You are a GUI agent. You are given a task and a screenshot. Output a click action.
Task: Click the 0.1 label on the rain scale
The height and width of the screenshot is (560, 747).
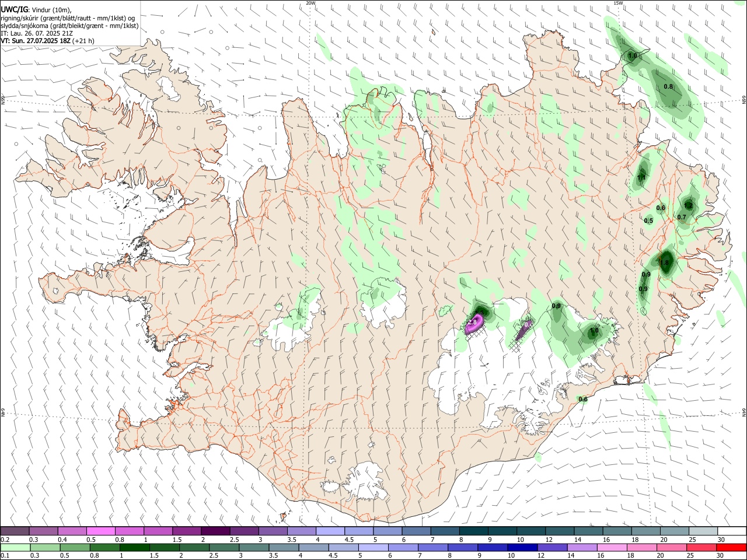(x=5, y=555)
